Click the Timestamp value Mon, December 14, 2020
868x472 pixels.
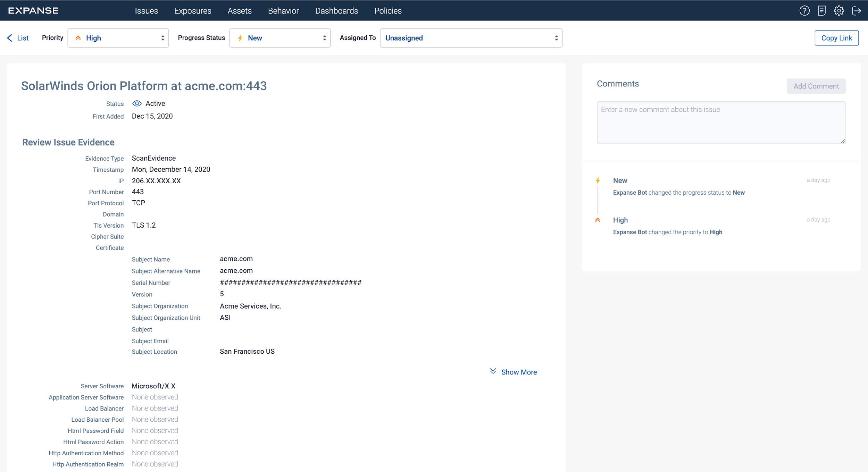pyautogui.click(x=171, y=169)
